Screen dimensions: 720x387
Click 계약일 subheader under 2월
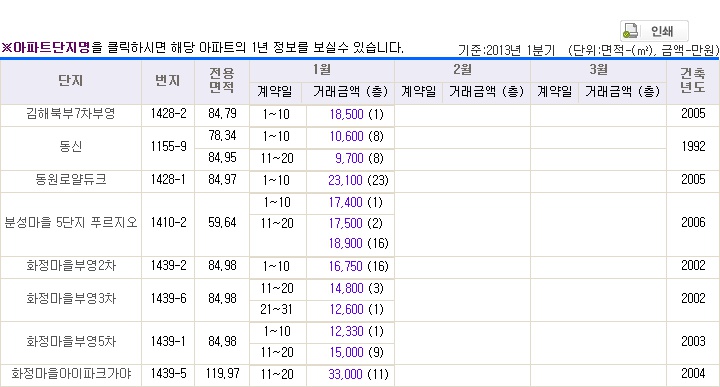(418, 92)
